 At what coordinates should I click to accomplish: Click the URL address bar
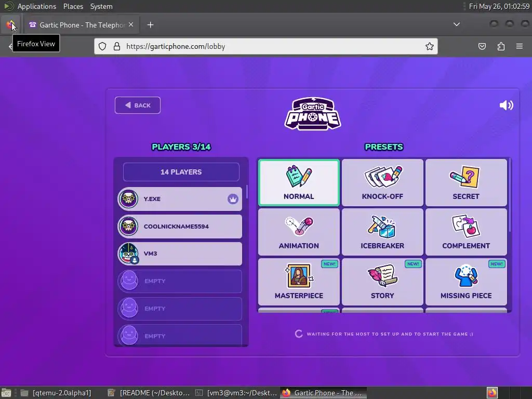coord(265,46)
